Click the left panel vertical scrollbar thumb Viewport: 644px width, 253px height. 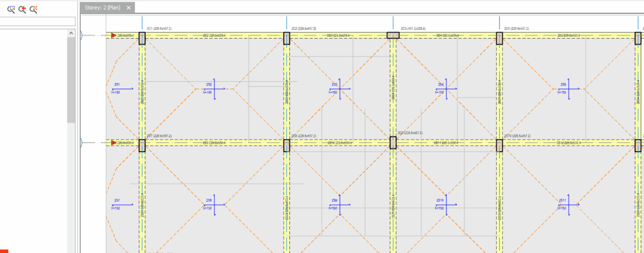(71, 80)
